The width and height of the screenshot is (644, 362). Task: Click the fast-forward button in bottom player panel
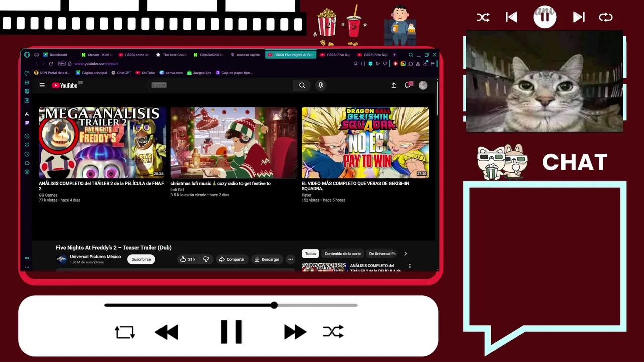point(295,332)
